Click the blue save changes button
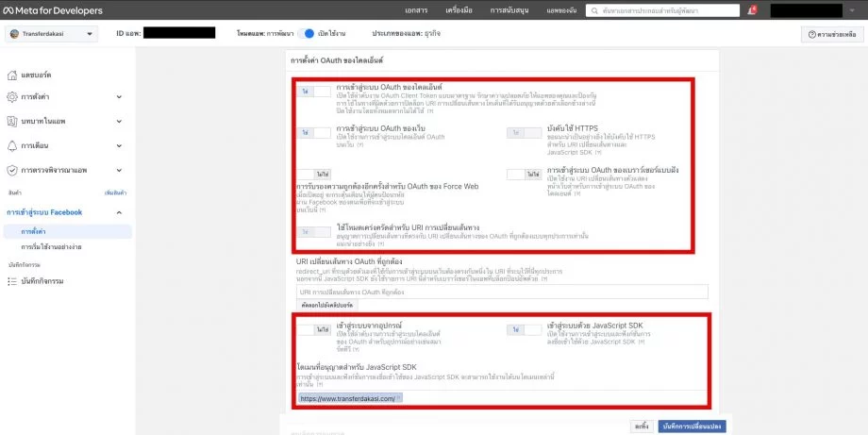This screenshot has height=435, width=868. coord(692,427)
